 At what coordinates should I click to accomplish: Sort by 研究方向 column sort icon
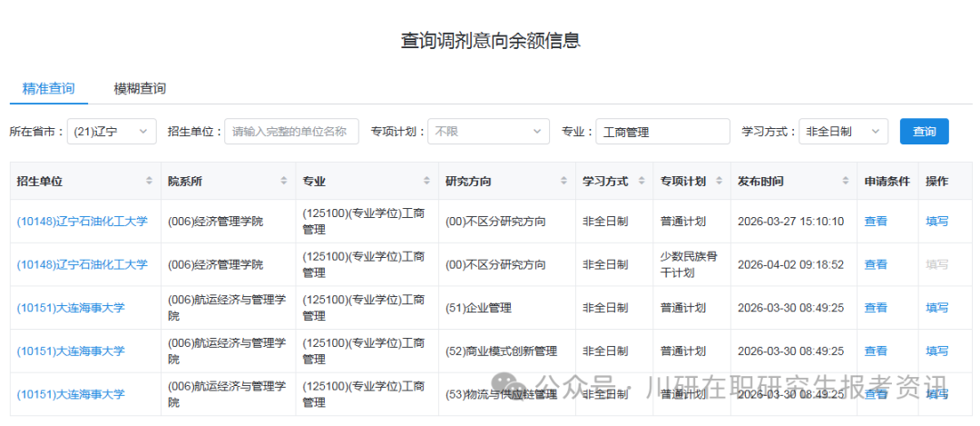point(564,181)
